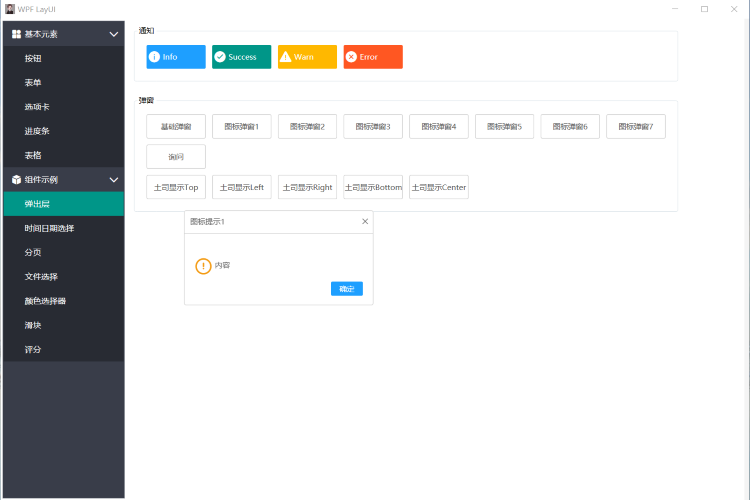The image size is (750, 500).
Task: Open the 评分 sidebar item
Action: [x=64, y=349]
